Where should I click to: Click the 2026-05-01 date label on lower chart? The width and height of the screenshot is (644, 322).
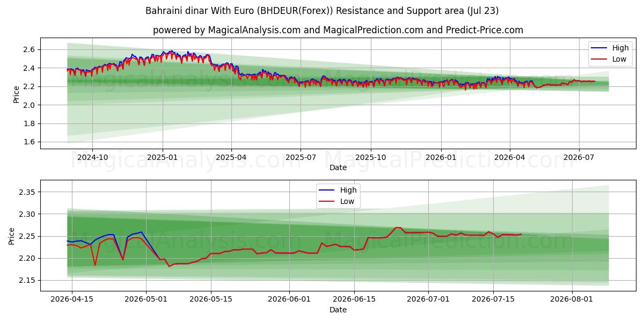coord(146,300)
